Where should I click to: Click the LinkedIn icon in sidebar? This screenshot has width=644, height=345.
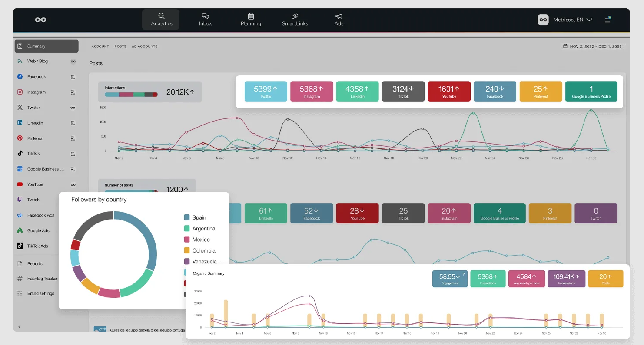[20, 123]
